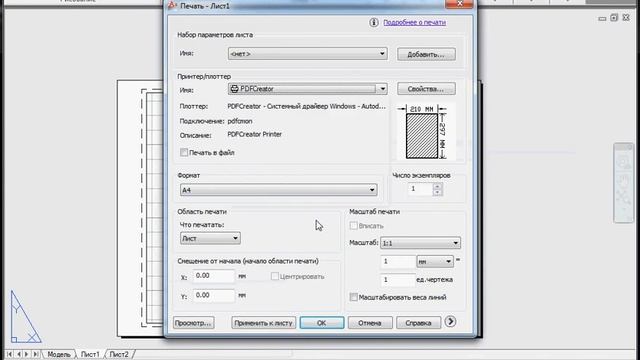Image resolution: width=640 pixels, height=360 pixels.
Task: Decrease the number of copies with down arrow
Action: (x=438, y=192)
